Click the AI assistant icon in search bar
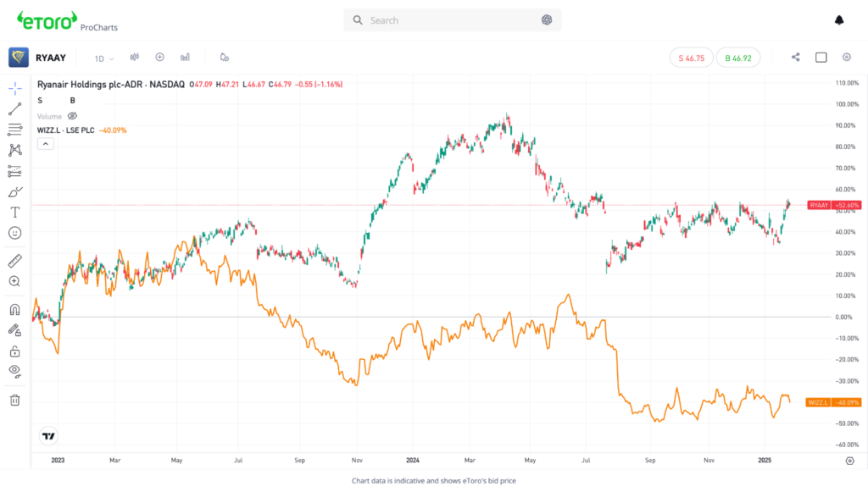Viewport: 868px width, 492px height. click(547, 20)
